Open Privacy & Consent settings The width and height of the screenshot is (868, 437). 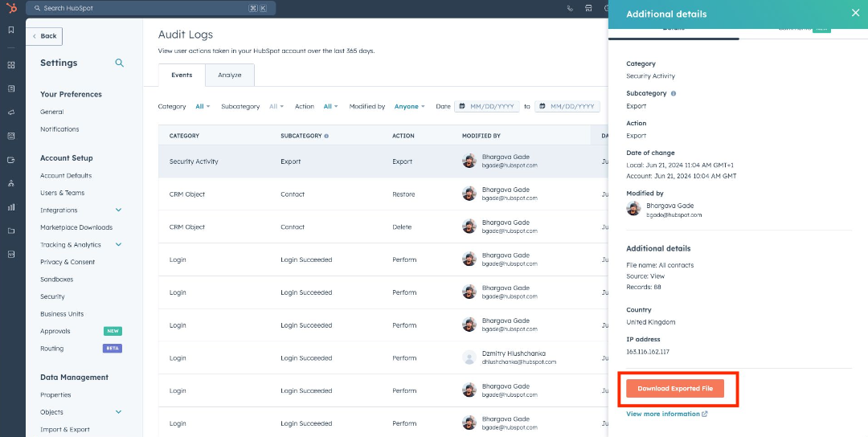pos(68,262)
